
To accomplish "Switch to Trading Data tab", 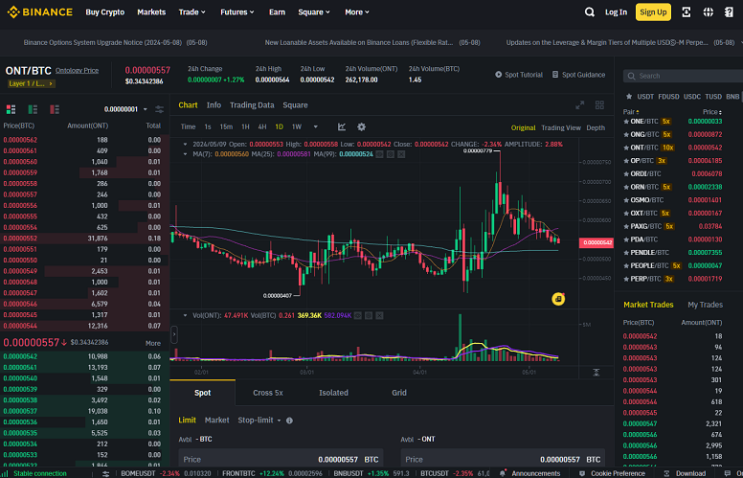I will point(252,105).
